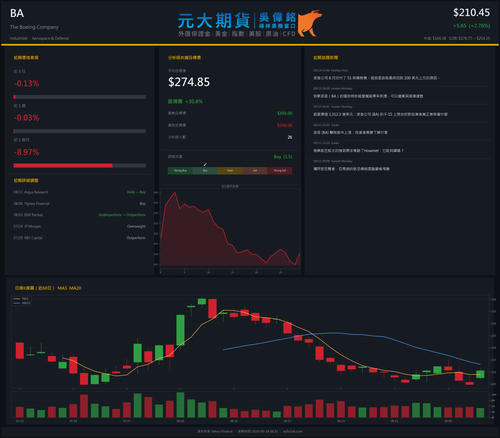Click the progress bar under -0.13%

point(80,97)
